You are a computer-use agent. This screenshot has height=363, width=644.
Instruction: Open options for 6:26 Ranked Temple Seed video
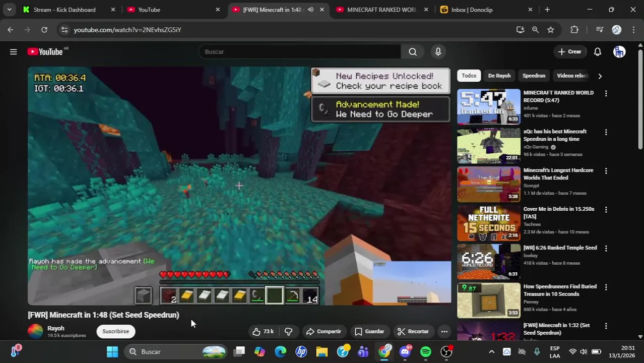(x=606, y=248)
